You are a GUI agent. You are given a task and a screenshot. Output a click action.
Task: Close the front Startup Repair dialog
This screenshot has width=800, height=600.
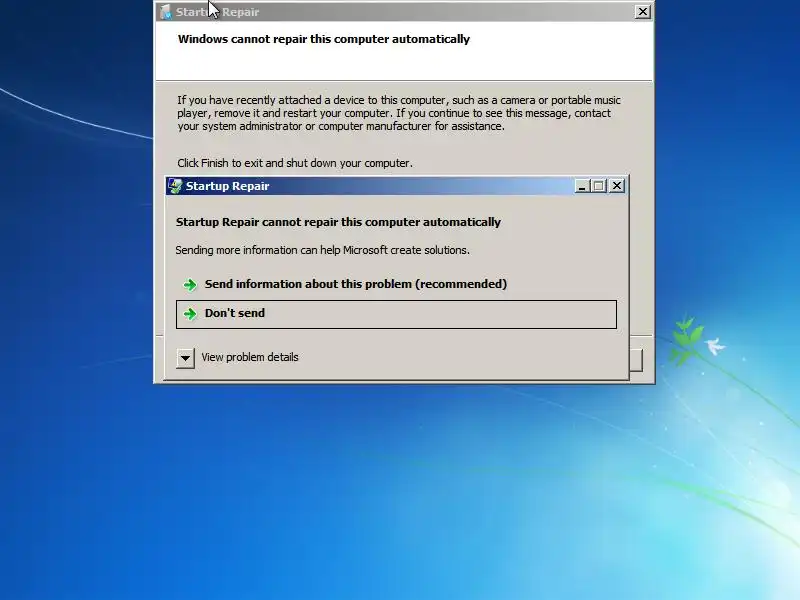coord(617,186)
